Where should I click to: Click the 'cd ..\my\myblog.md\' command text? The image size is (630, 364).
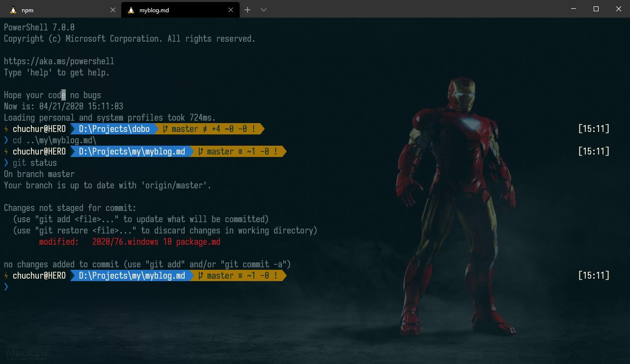pos(55,140)
